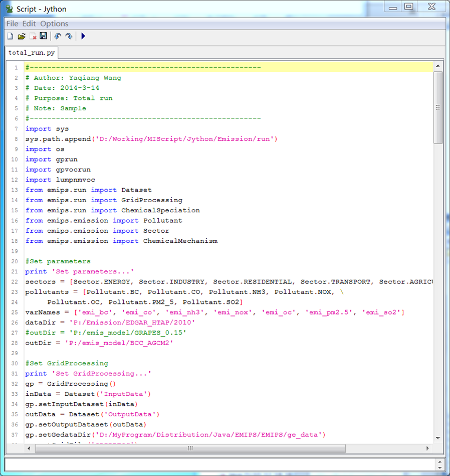Redo the edit using the toolbar arrow
The image size is (450, 476).
point(69,36)
